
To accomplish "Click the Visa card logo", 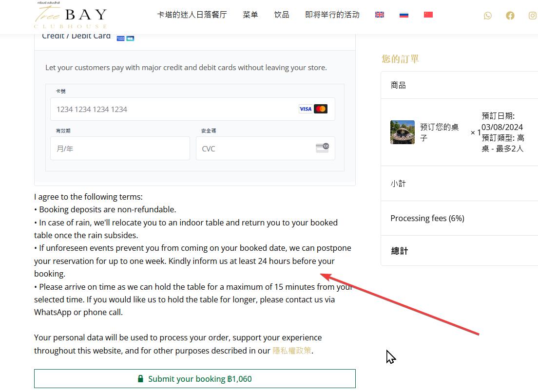I will coord(306,109).
